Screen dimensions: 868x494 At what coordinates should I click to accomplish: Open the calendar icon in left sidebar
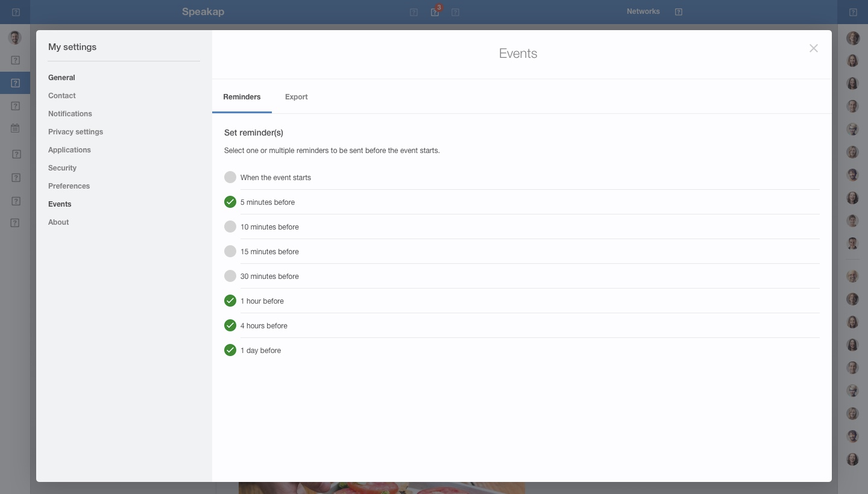pos(15,128)
